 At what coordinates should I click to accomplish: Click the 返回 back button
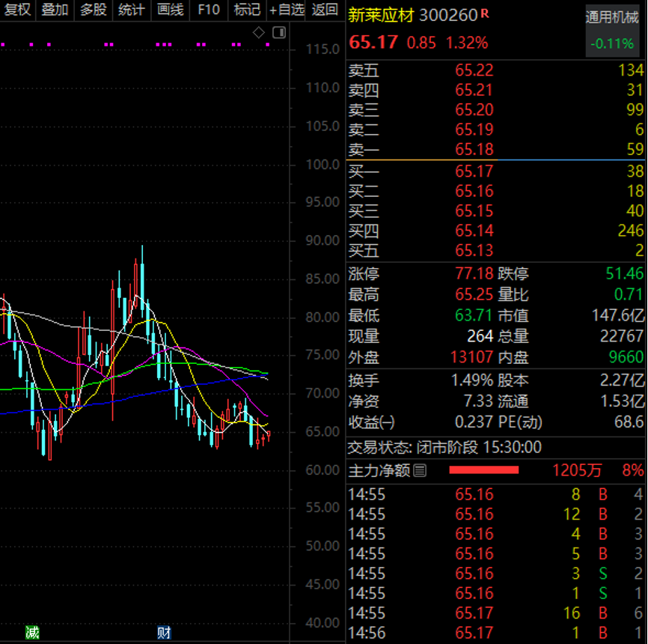click(x=325, y=10)
